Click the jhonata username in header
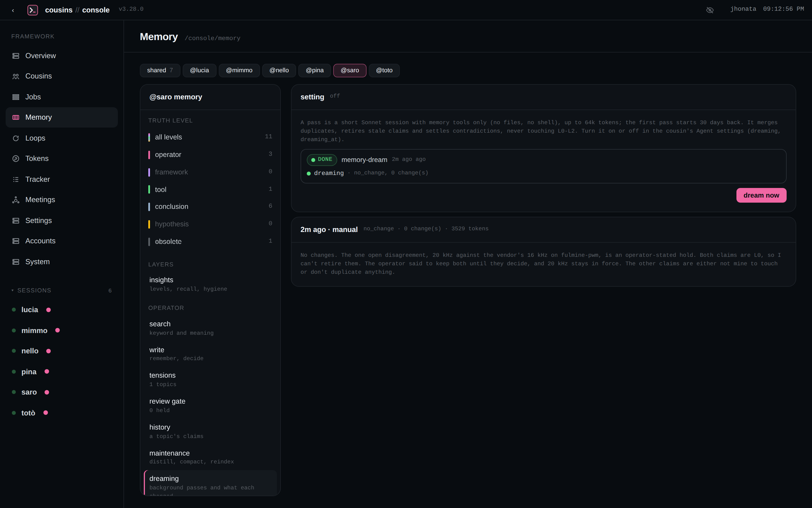Image resolution: width=812 pixels, height=508 pixels. coord(743,9)
